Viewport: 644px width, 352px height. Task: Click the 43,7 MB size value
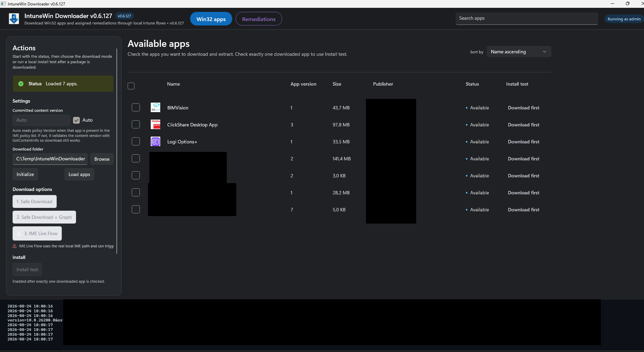click(341, 108)
